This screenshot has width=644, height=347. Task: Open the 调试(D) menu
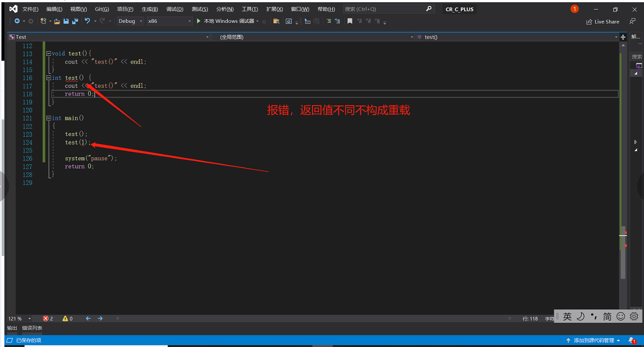pyautogui.click(x=175, y=9)
